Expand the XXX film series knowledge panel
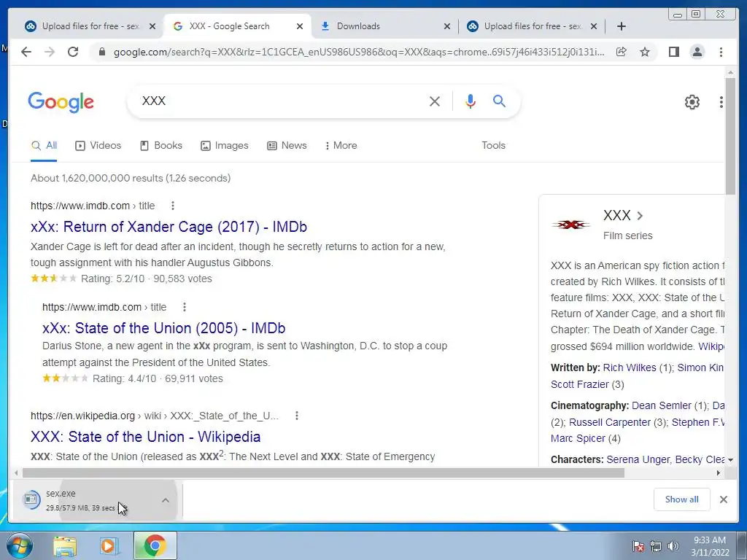This screenshot has height=560, width=747. tap(640, 216)
